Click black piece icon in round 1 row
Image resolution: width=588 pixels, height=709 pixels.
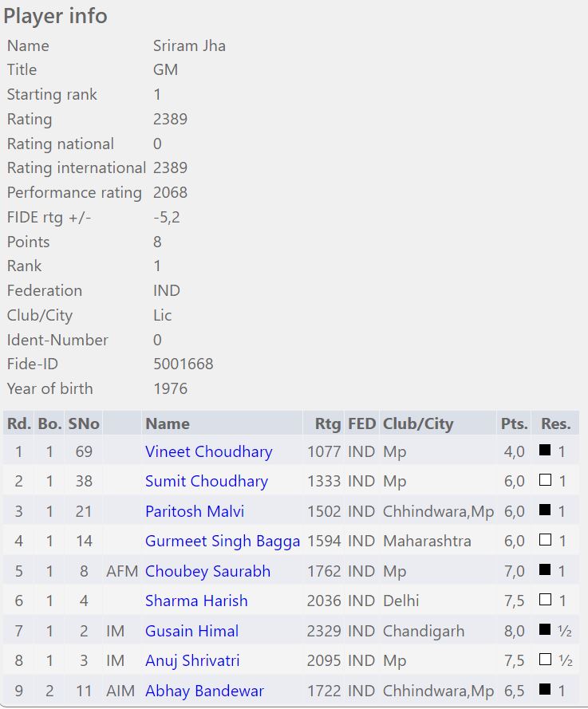click(546, 451)
